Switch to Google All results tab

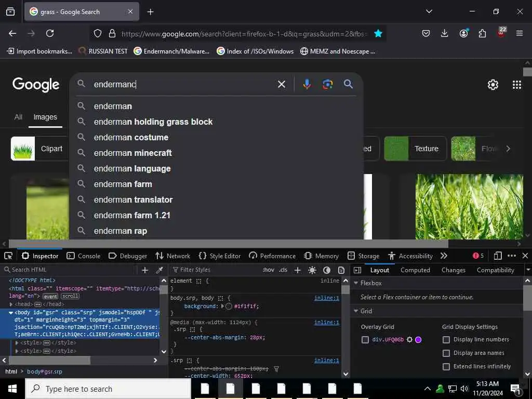[18, 117]
